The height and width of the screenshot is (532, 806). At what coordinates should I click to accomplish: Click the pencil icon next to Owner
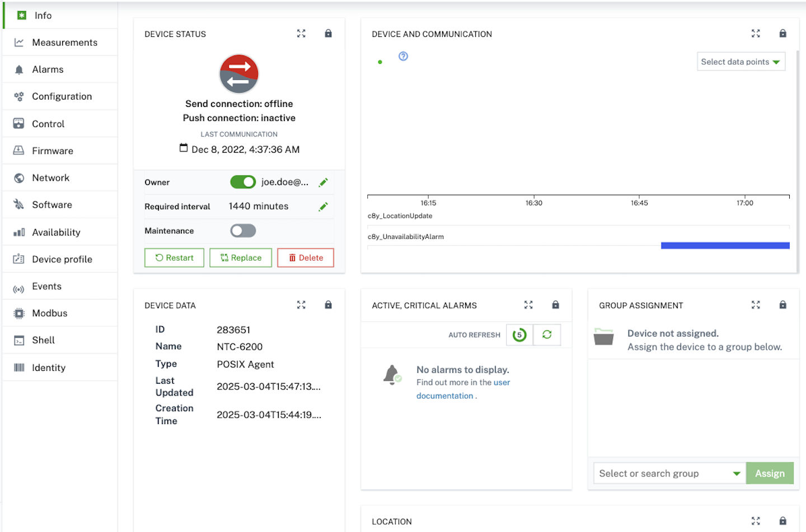tap(323, 182)
